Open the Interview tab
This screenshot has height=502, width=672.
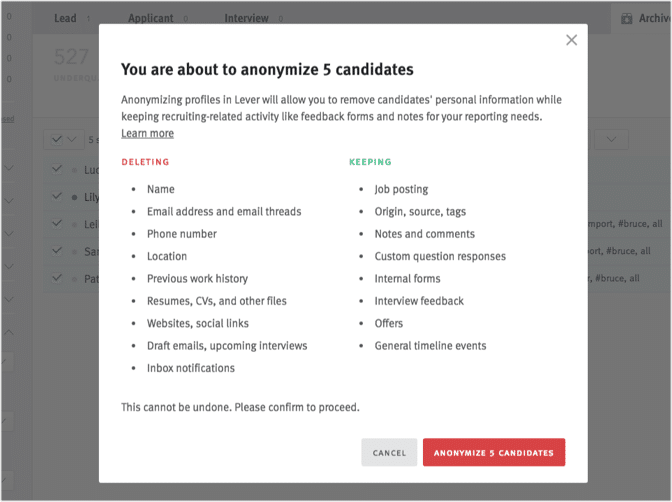point(246,18)
